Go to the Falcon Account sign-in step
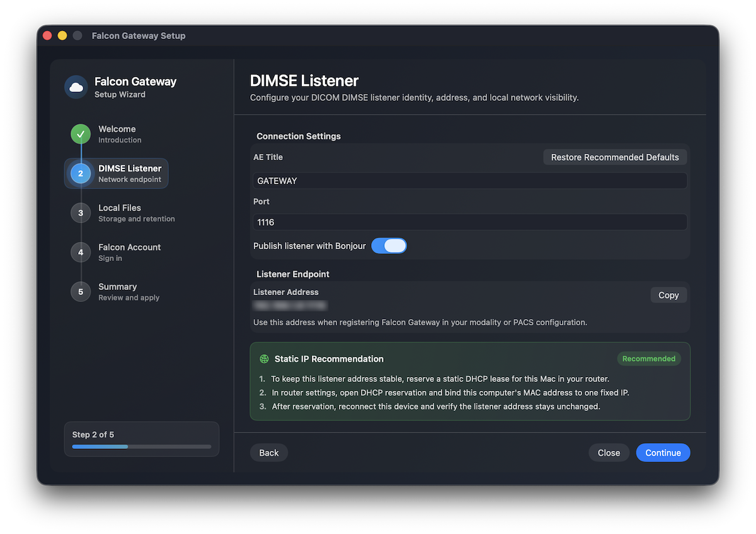The image size is (756, 534). [129, 252]
